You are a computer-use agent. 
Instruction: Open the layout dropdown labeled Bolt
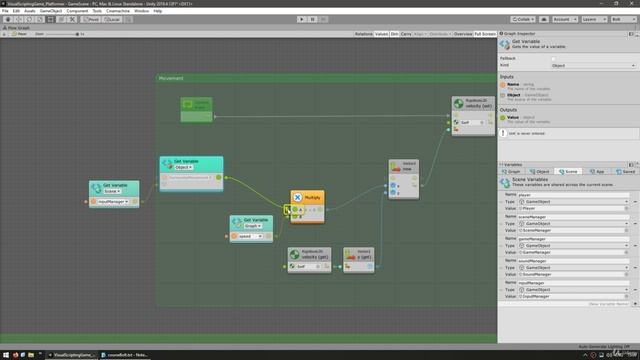pyautogui.click(x=623, y=19)
